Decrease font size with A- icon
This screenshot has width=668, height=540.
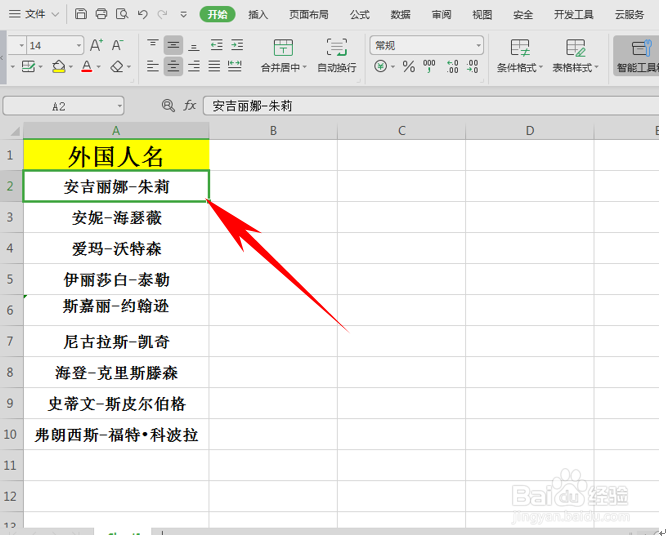coord(118,45)
